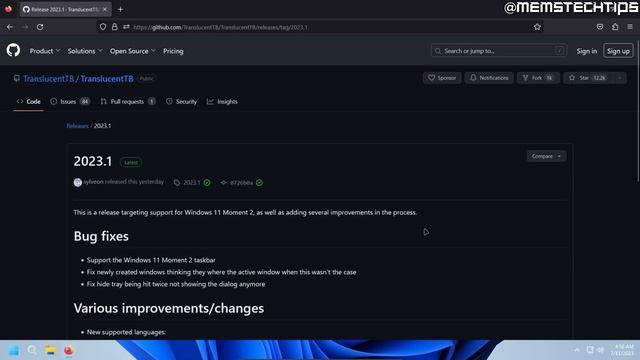Click the Sign up button

pos(618,51)
